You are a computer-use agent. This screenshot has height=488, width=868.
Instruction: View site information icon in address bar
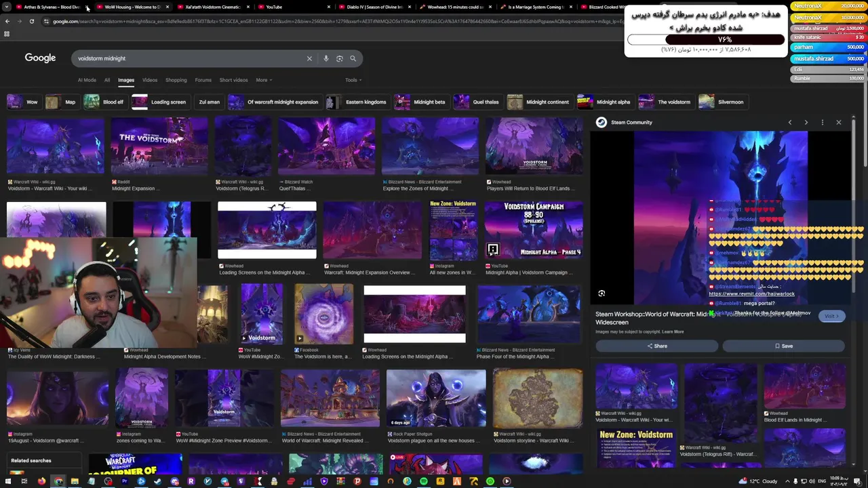[47, 21]
